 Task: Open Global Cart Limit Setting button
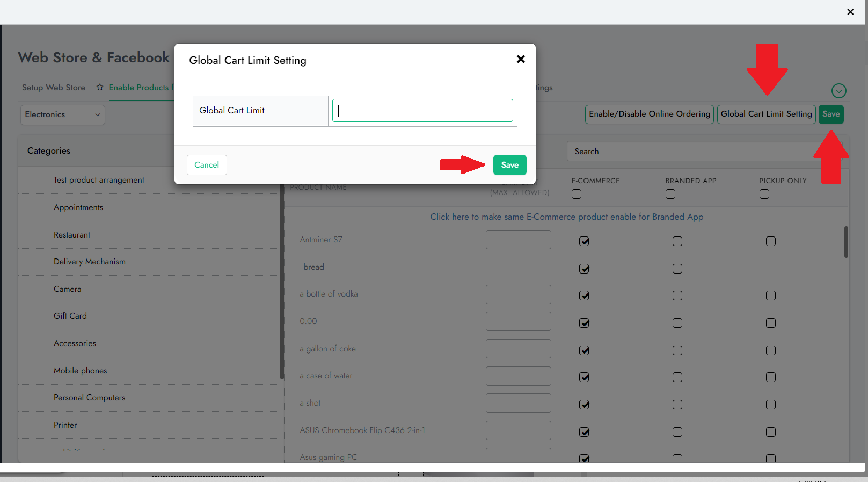tap(766, 114)
